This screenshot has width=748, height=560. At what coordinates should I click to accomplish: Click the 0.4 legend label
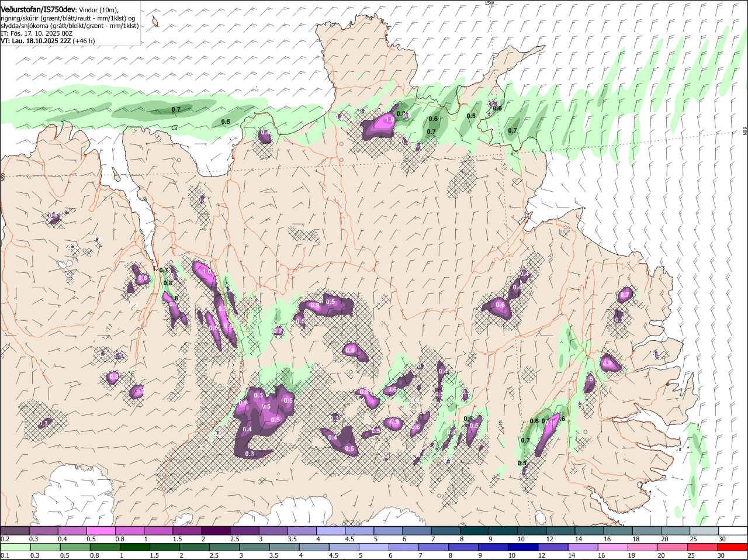(x=63, y=539)
